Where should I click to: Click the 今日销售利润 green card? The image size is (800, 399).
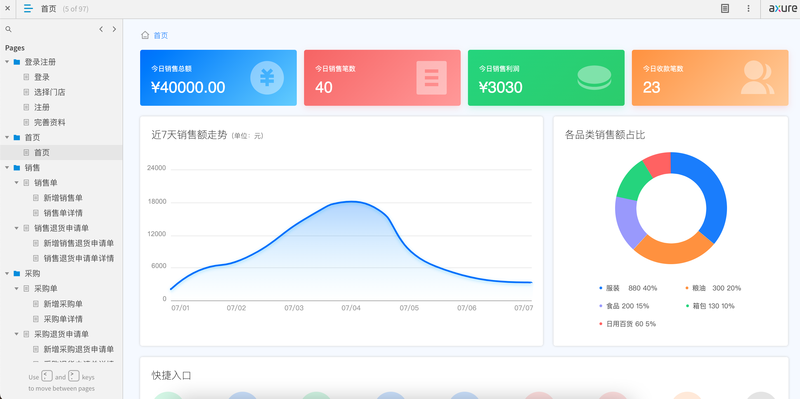tap(546, 78)
